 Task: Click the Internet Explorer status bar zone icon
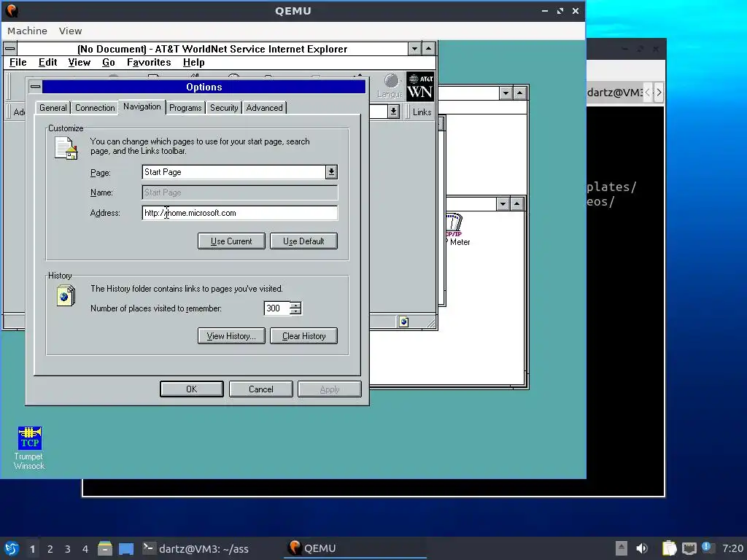point(403,322)
